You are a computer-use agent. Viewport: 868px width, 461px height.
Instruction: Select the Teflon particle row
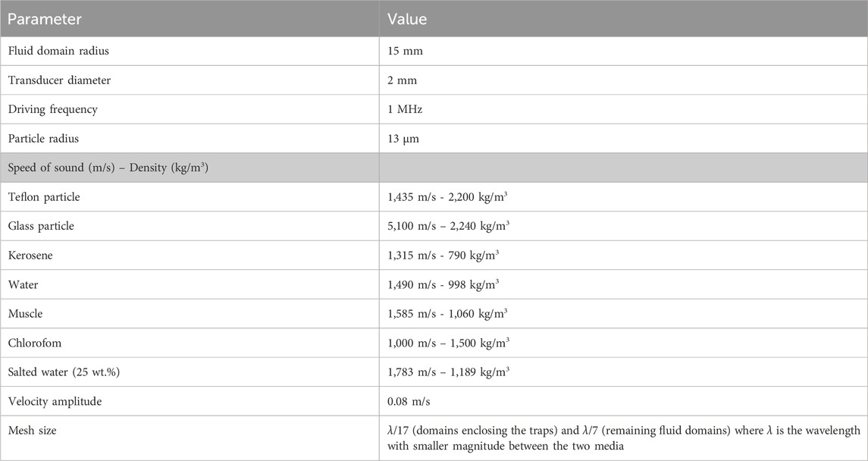(434, 196)
